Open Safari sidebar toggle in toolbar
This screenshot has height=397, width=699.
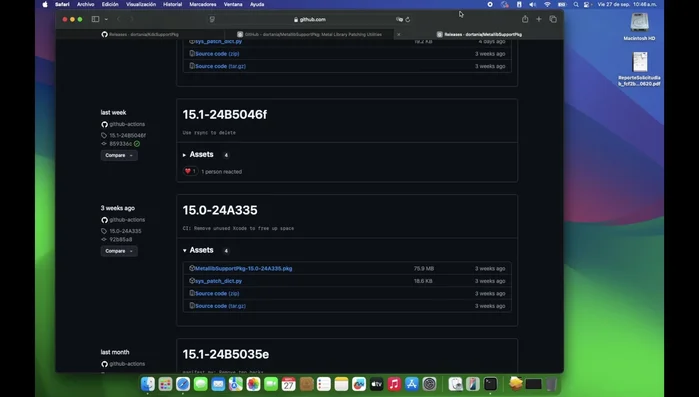[x=95, y=19]
